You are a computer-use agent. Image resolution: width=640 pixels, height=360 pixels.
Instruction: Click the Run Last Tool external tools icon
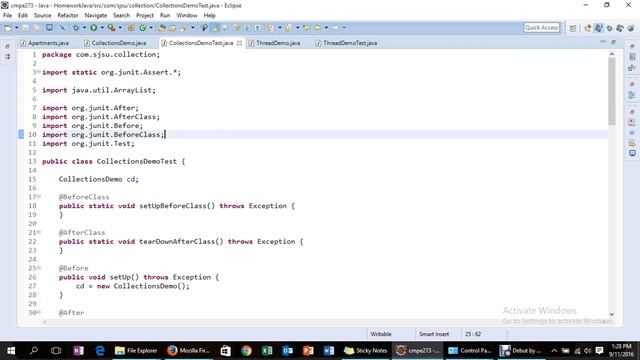tap(111, 28)
